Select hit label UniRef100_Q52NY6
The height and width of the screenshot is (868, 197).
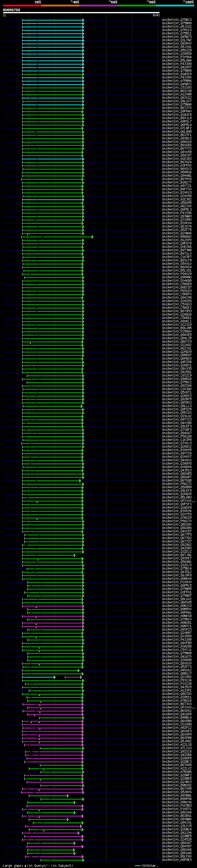pyautogui.click(x=177, y=792)
